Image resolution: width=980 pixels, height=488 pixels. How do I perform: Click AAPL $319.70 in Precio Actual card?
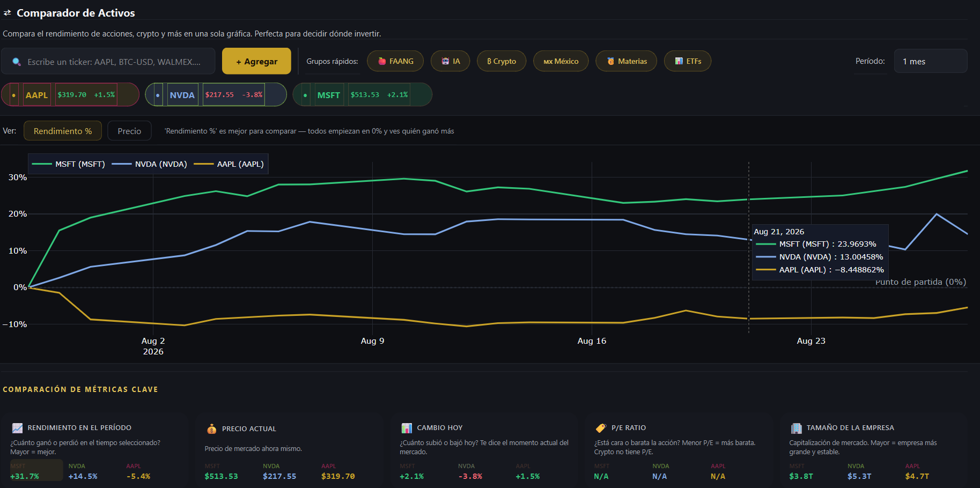(338, 476)
